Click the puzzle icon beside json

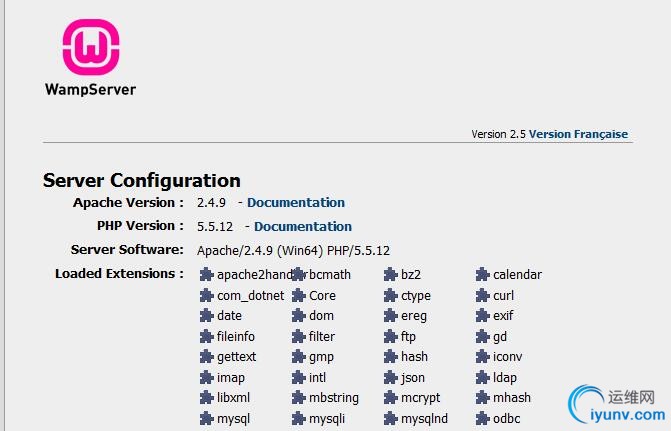(391, 377)
